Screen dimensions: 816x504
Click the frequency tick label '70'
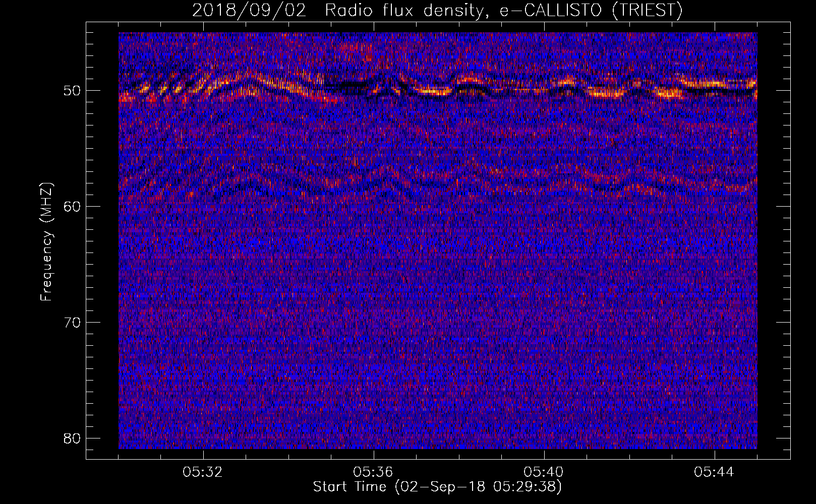(x=73, y=323)
